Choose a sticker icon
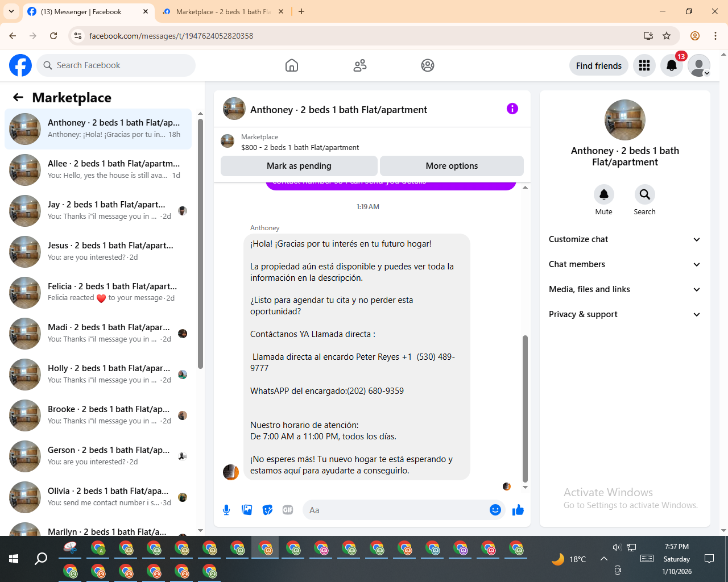This screenshot has width=728, height=582. [267, 510]
